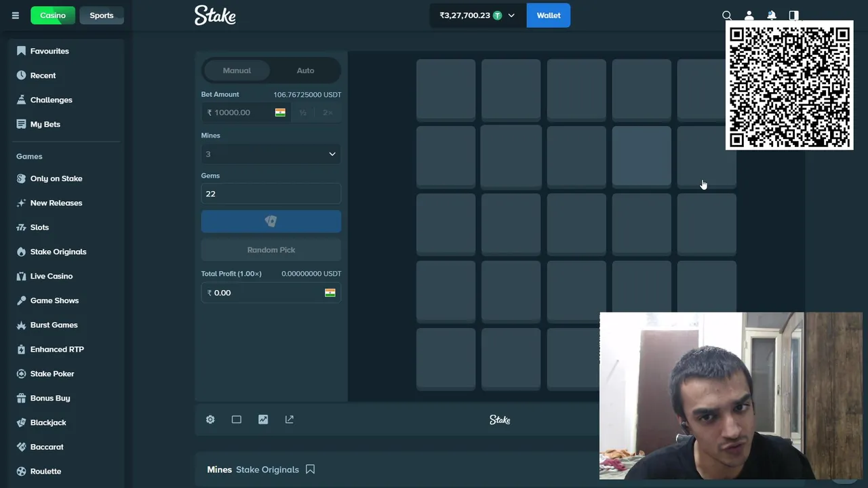The image size is (868, 488).
Task: Bookmark Mines game as favourite
Action: tap(310, 469)
